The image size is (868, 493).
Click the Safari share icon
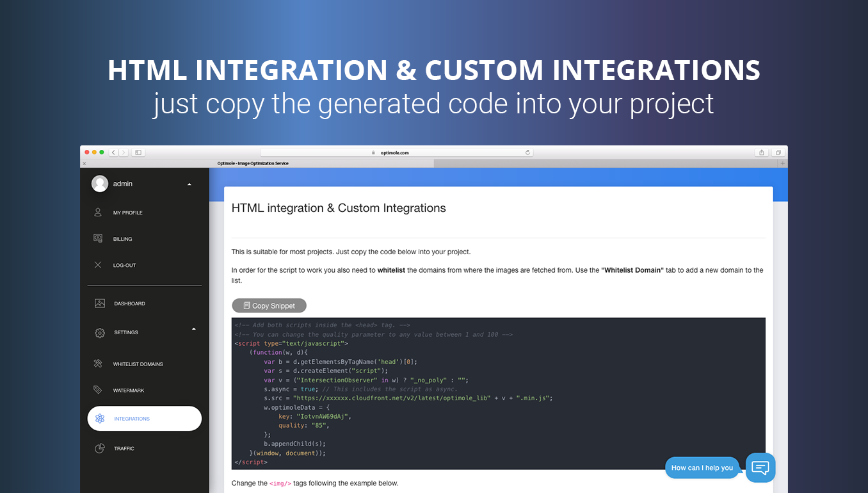(762, 152)
